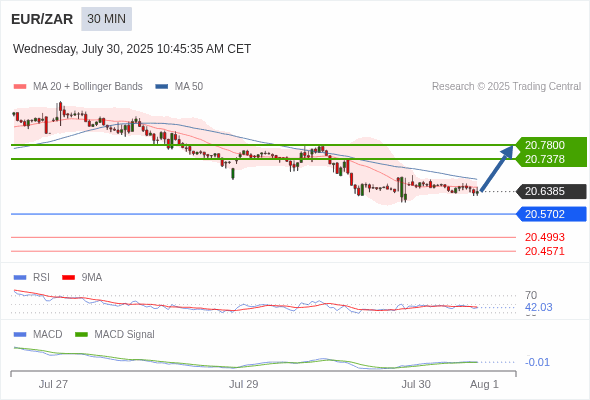
Task: Click the date and time stamp text
Action: point(132,49)
